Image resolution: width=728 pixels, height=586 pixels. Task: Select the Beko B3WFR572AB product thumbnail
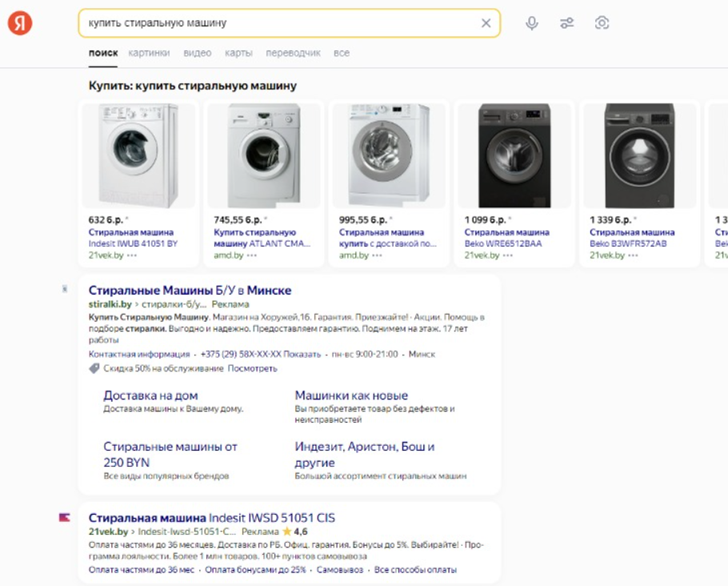[639, 155]
